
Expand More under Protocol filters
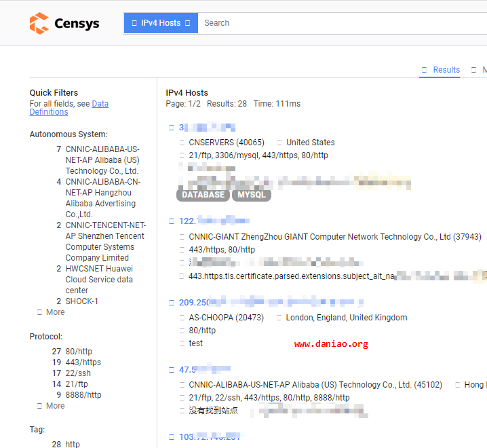55,406
